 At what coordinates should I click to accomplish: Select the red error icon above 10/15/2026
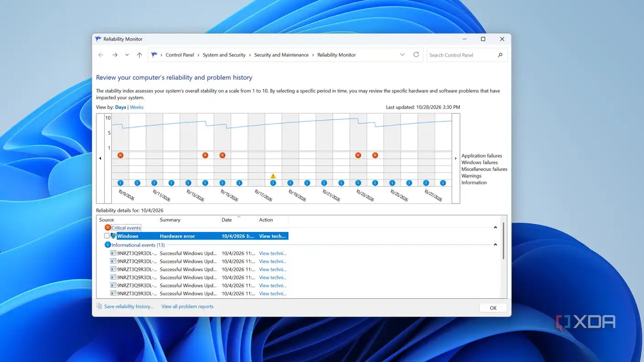222,155
